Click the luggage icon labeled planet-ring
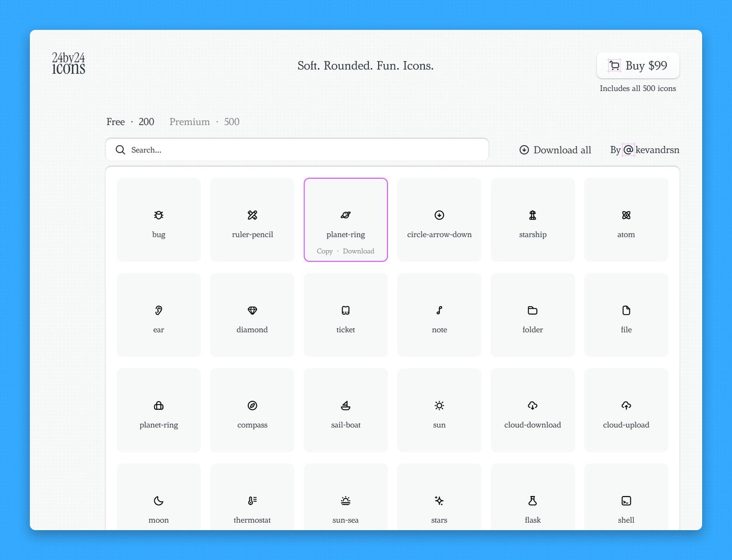The image size is (732, 560). (159, 406)
